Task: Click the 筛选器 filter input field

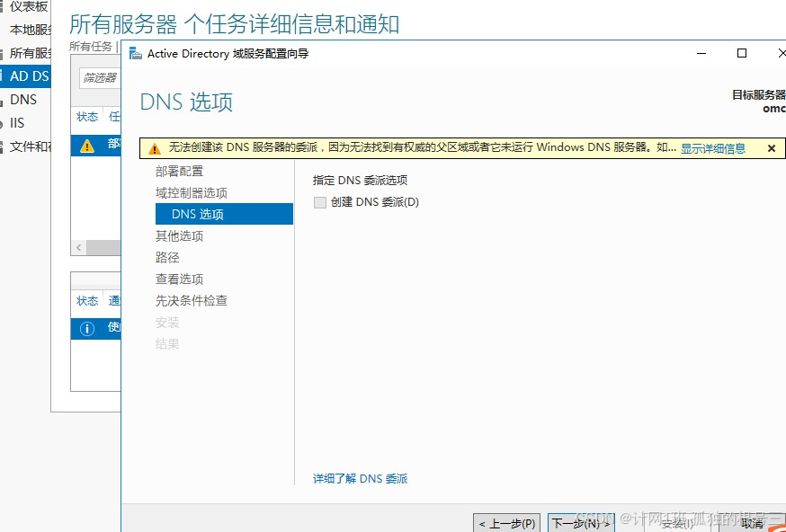Action: coord(100,78)
